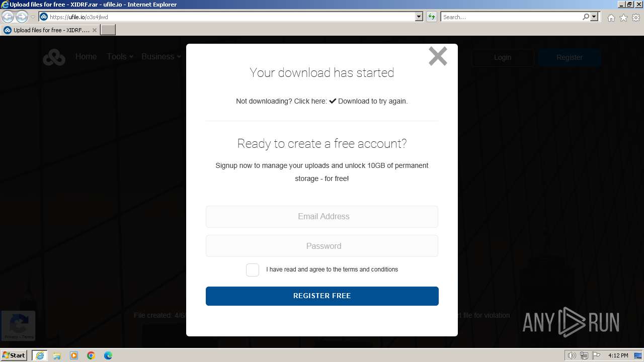Open Favorites star icon

pos(623,18)
